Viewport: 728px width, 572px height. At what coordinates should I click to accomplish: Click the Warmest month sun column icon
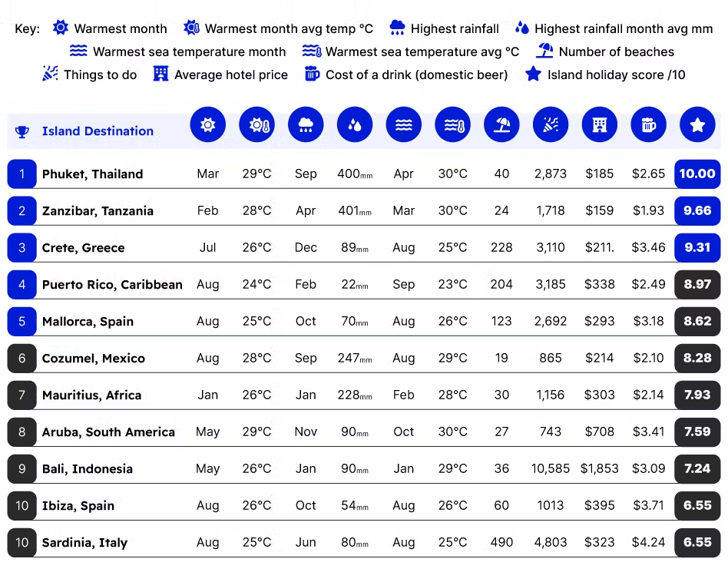207,125
